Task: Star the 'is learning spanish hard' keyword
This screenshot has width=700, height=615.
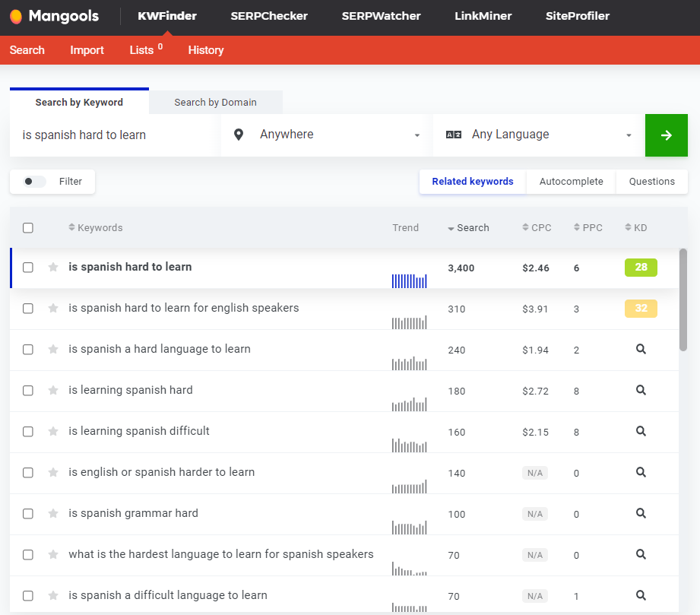Action: (53, 390)
